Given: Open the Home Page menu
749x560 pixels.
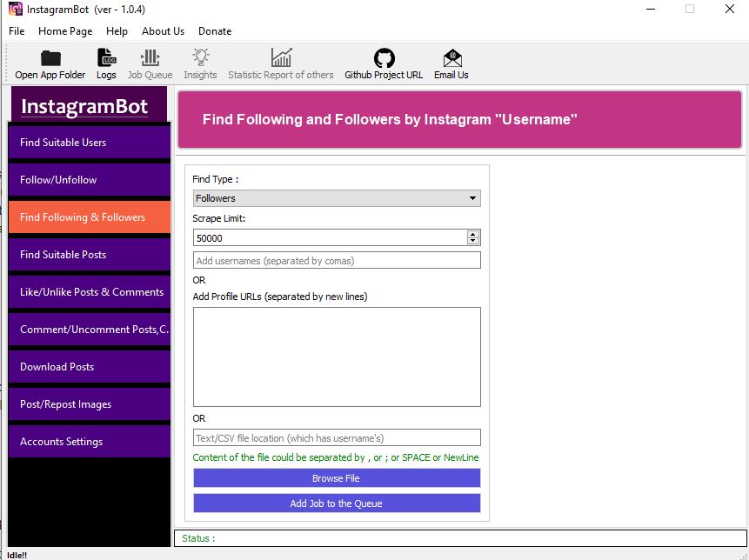Looking at the screenshot, I should click(x=65, y=31).
